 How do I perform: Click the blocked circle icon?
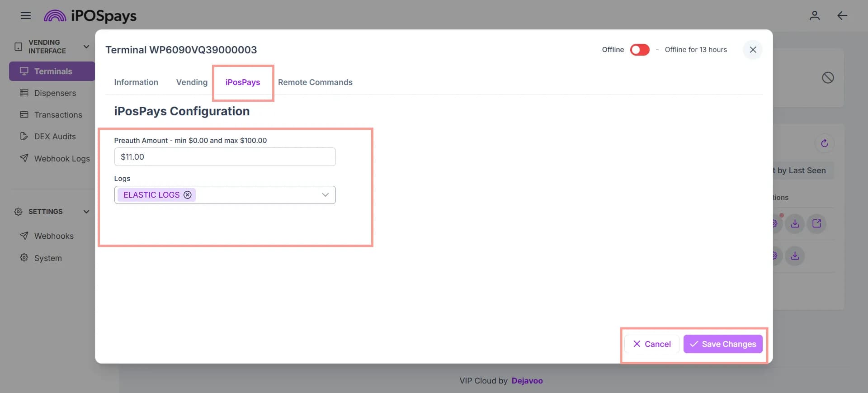pos(828,78)
